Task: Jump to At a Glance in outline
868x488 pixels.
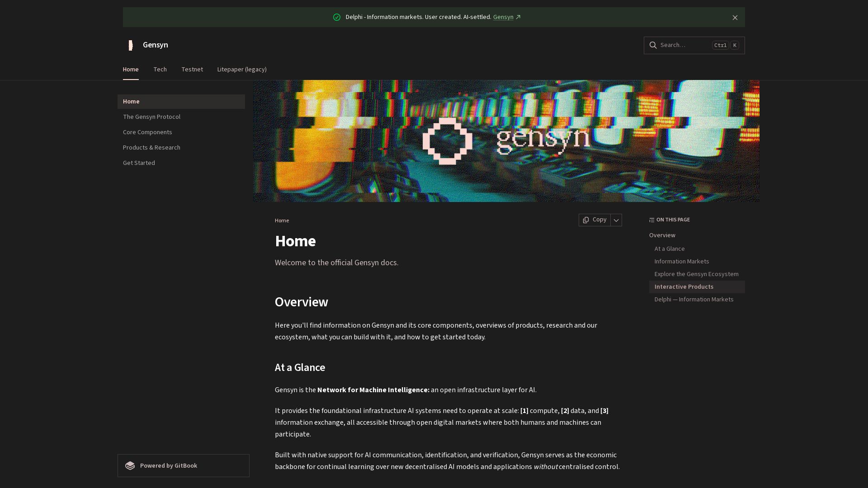Action: pos(670,249)
